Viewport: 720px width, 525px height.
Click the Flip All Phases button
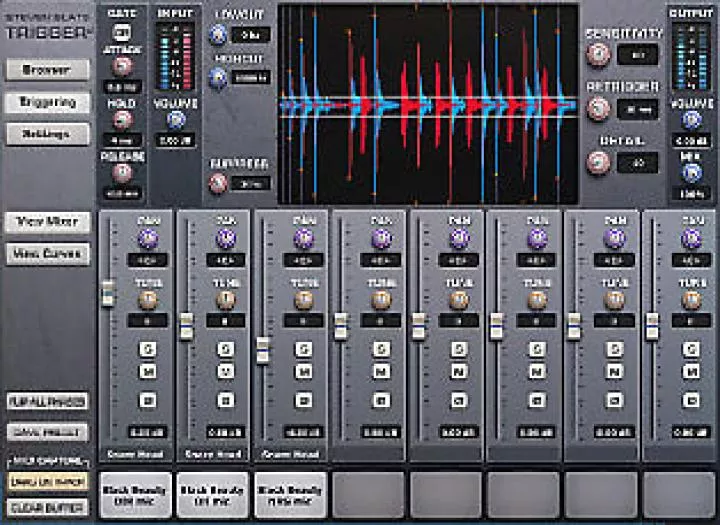click(x=47, y=401)
